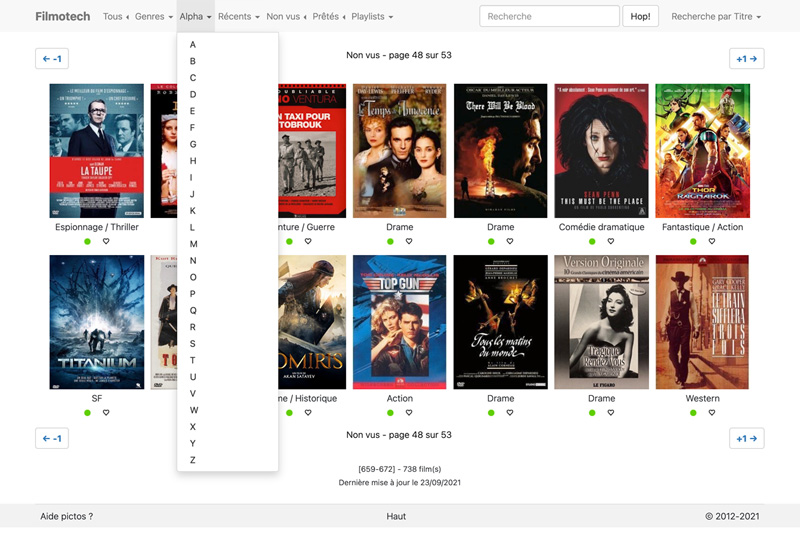Image resolution: width=800 pixels, height=560 pixels.
Task: Click the 'Western' genre label
Action: pos(703,398)
